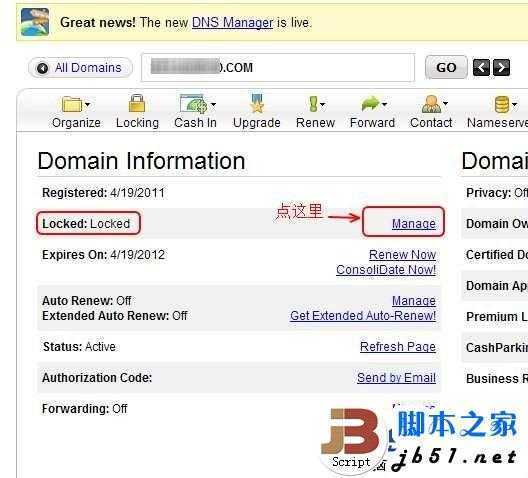Image resolution: width=528 pixels, height=478 pixels.
Task: Click the Renew exclamation icon
Action: [313, 104]
